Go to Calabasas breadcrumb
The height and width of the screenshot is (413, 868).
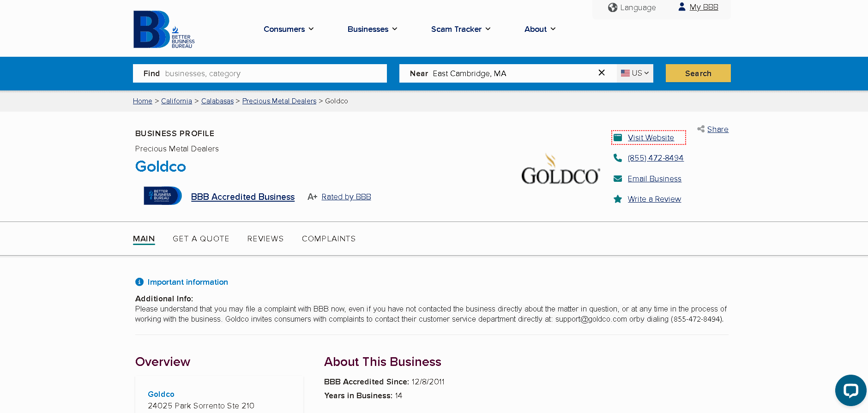tap(217, 101)
